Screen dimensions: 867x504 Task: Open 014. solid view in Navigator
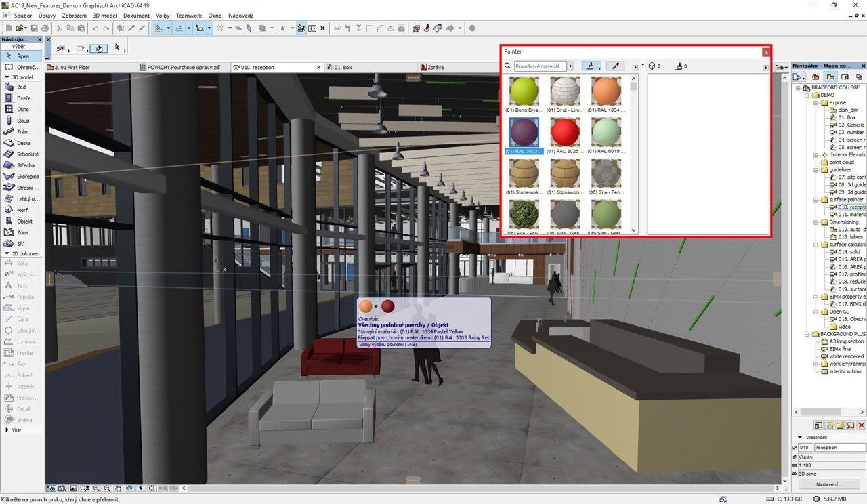click(x=849, y=251)
